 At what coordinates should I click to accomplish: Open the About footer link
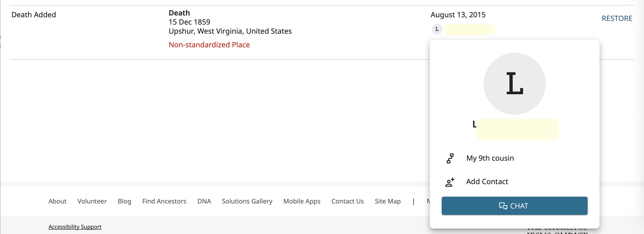[x=57, y=201]
